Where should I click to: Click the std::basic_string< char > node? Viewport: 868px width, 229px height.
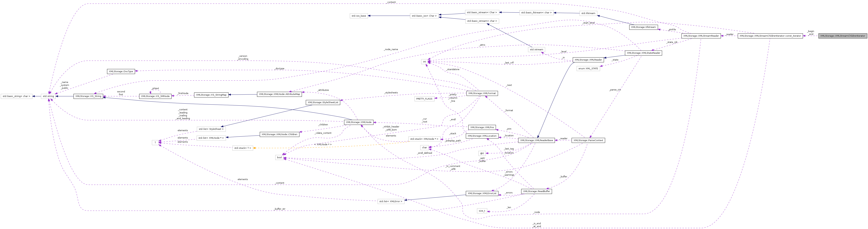coord(17,96)
